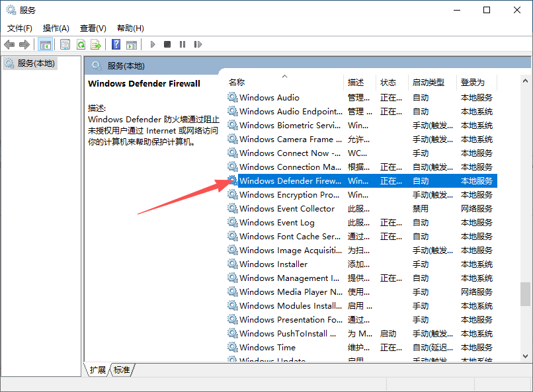Sort by the 启动类型 column header
Screen dimensions: 533x392
[432, 82]
